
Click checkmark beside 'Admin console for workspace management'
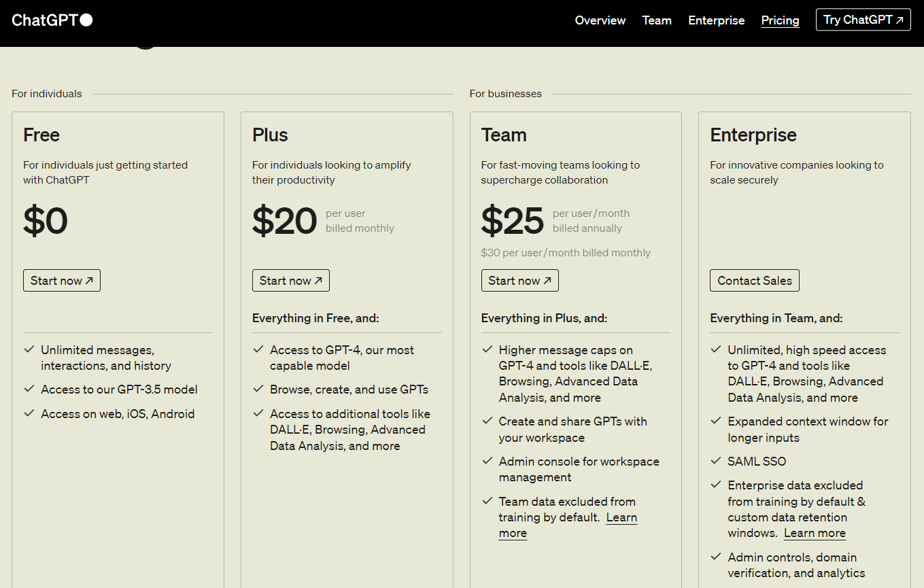[x=487, y=461]
